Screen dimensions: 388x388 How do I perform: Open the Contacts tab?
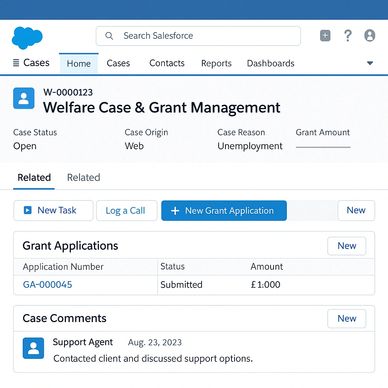(167, 63)
